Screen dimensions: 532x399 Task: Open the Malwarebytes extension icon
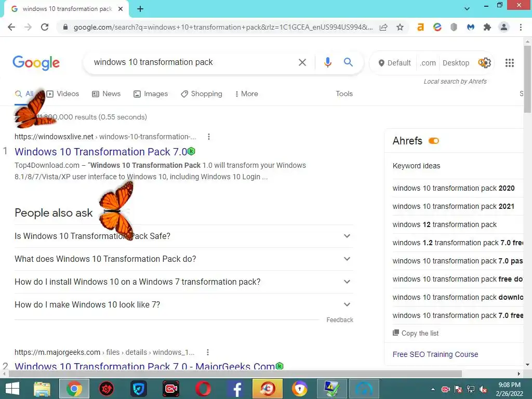[x=471, y=27]
